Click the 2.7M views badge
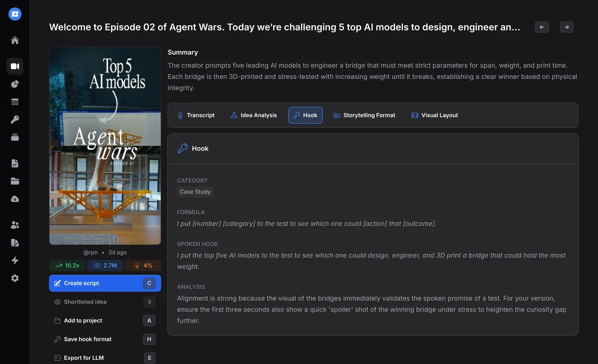This screenshot has width=598, height=364. pyautogui.click(x=106, y=266)
